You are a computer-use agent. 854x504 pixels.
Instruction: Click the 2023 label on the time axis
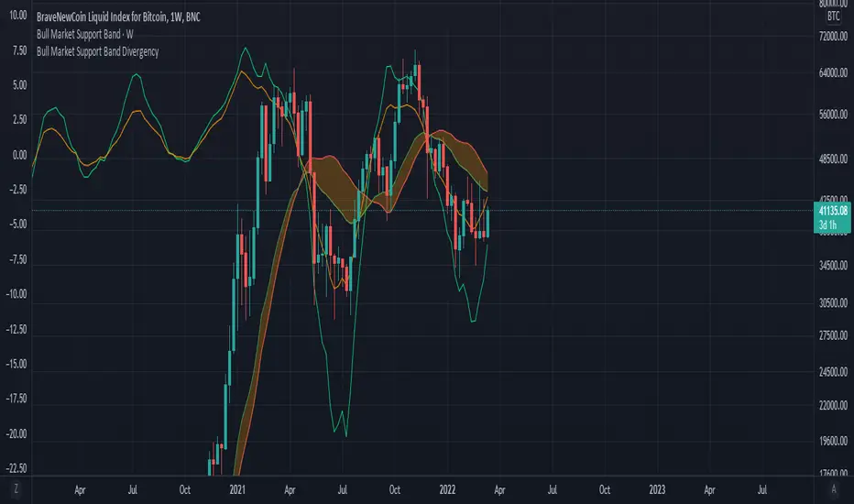657,489
